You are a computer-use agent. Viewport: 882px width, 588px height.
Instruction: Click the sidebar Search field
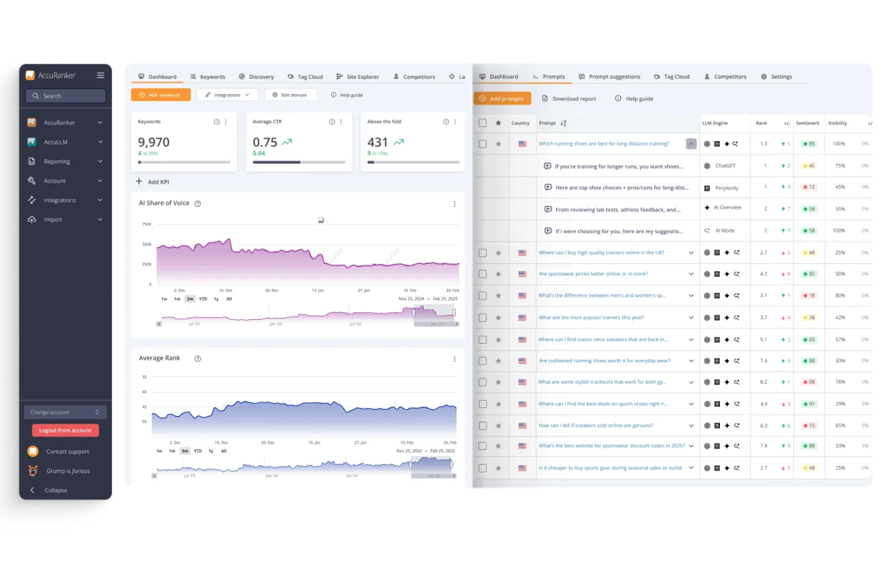pyautogui.click(x=65, y=95)
